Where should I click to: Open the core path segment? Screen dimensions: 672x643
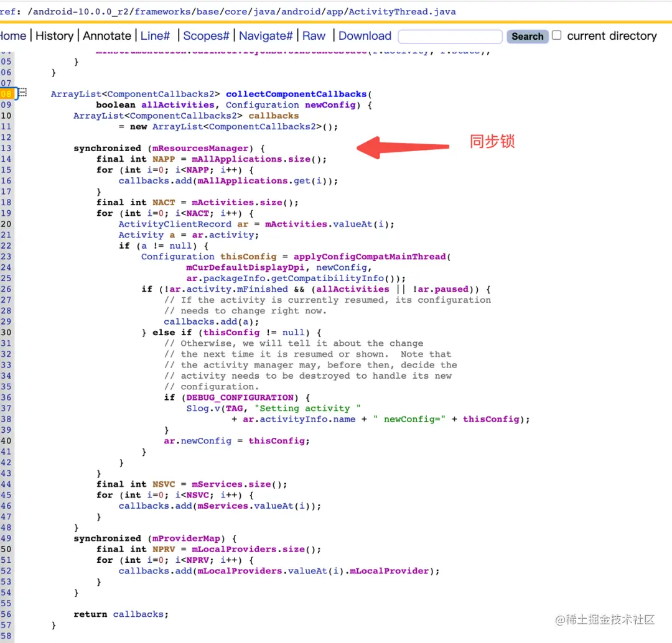point(236,12)
